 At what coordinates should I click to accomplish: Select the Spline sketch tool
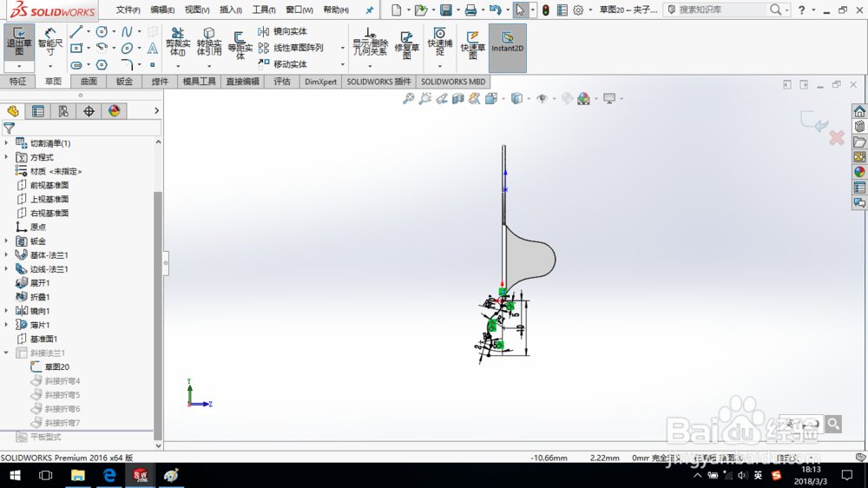pos(127,32)
